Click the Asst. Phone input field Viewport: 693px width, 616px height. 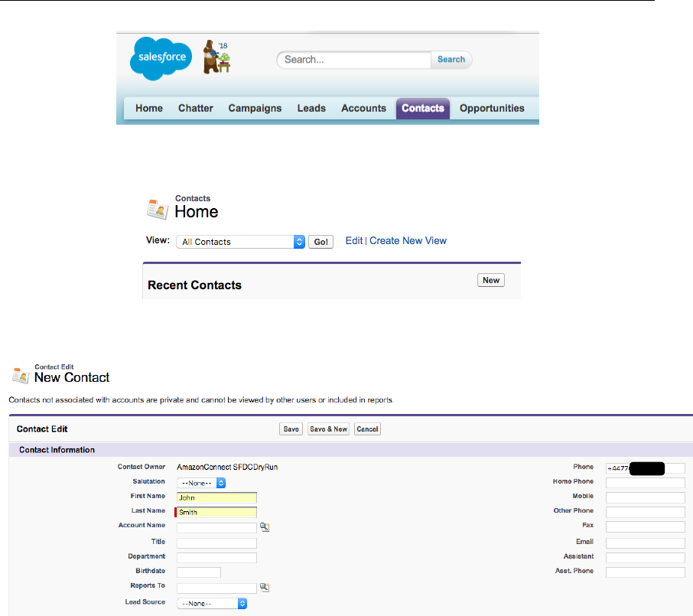point(646,572)
